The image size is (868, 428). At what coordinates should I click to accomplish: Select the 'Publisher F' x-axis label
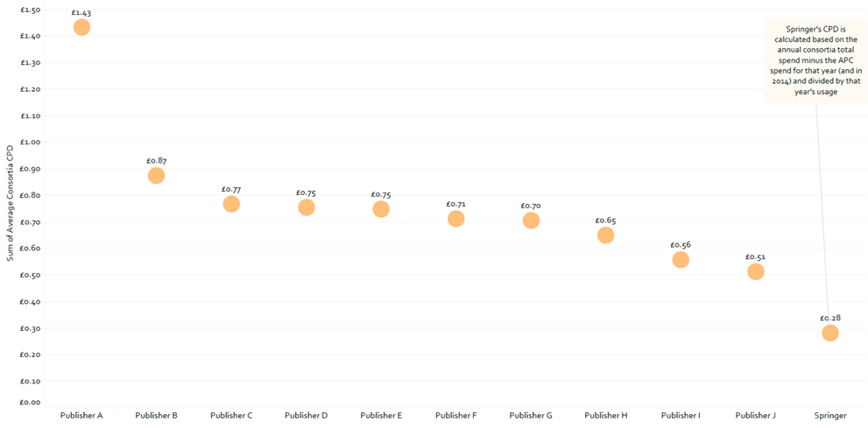[455, 415]
